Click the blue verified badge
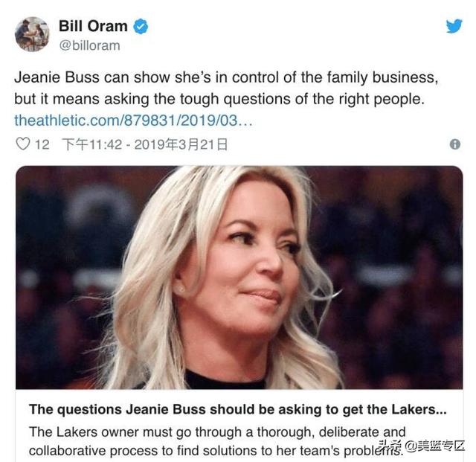This screenshot has width=476, height=462. click(141, 26)
